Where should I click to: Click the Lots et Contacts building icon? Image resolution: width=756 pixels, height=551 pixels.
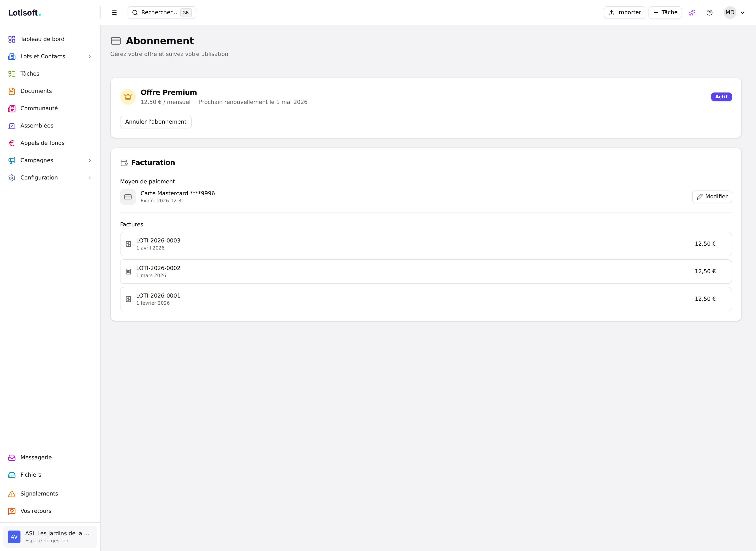12,57
